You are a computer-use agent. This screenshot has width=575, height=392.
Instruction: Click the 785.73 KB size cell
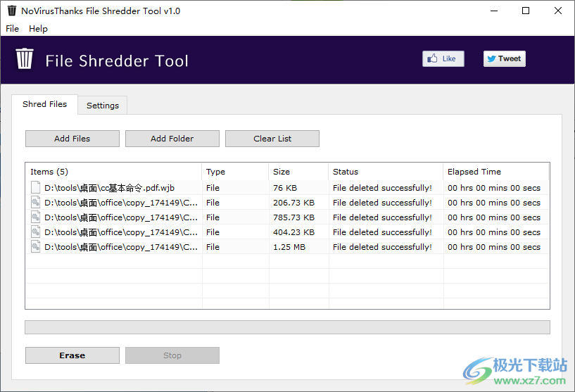tap(293, 217)
